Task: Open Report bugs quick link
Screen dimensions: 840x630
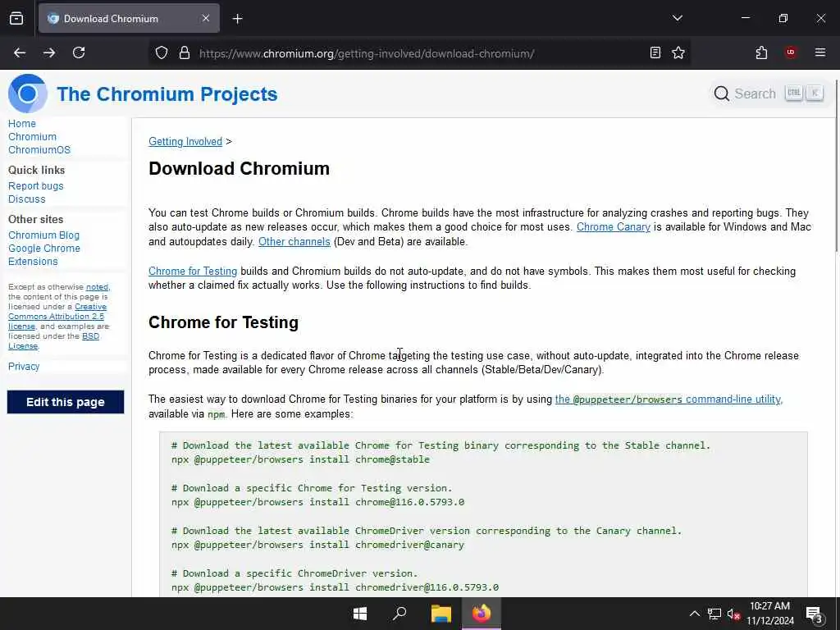Action: (36, 186)
